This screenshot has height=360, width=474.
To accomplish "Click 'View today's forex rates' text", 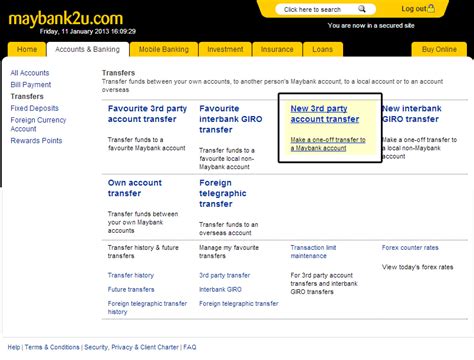I will pyautogui.click(x=417, y=267).
